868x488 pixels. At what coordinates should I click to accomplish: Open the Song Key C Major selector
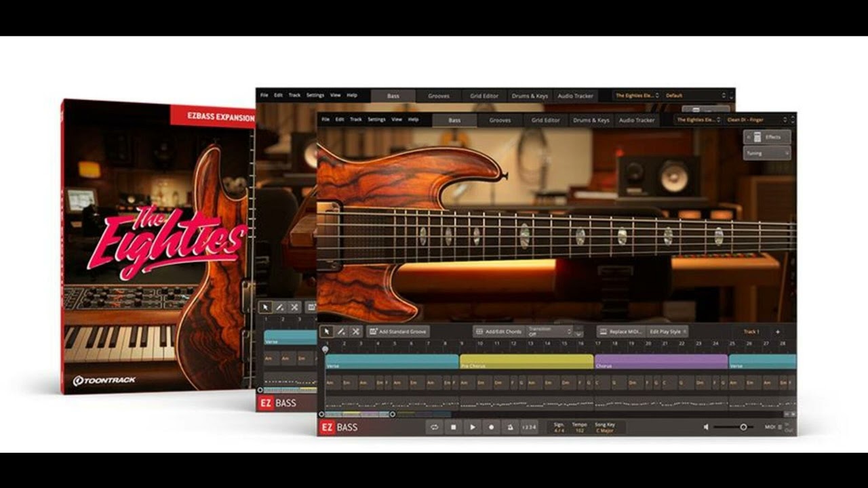tap(606, 427)
